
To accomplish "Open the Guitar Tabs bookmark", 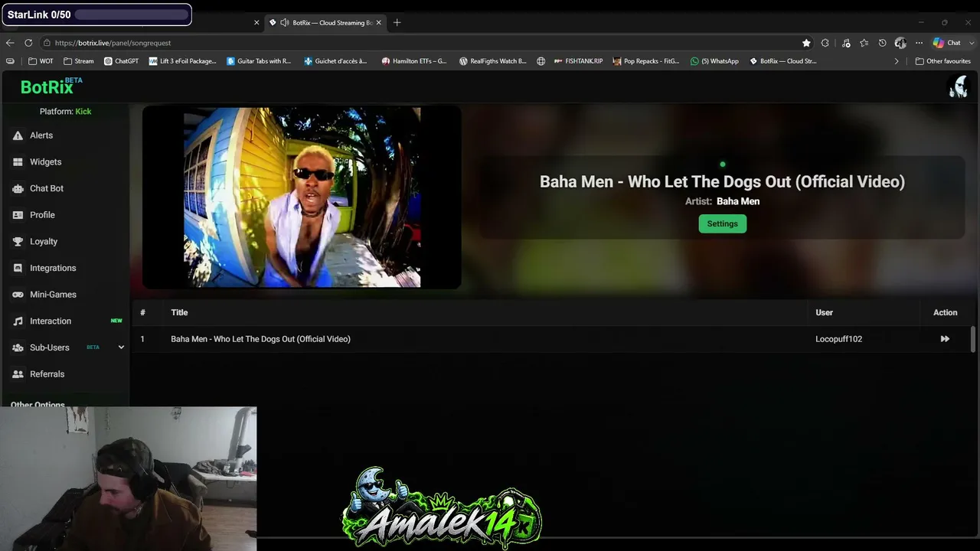I will coord(259,61).
